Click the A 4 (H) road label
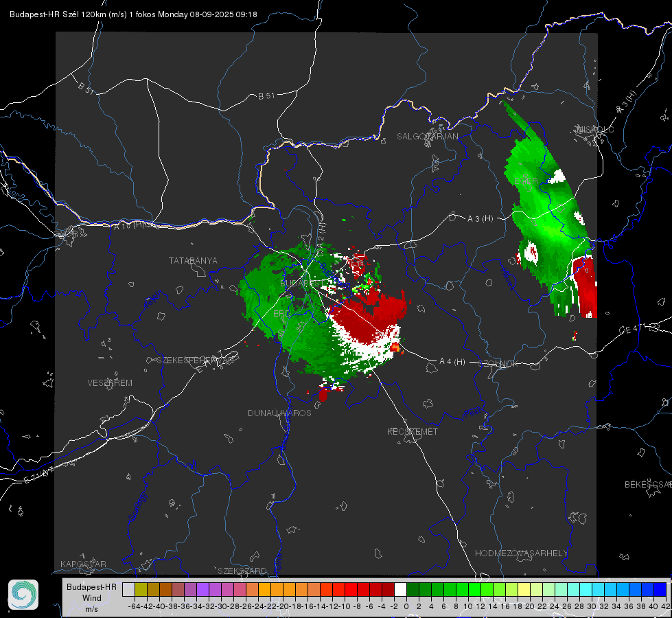The image size is (672, 618). [x=452, y=362]
